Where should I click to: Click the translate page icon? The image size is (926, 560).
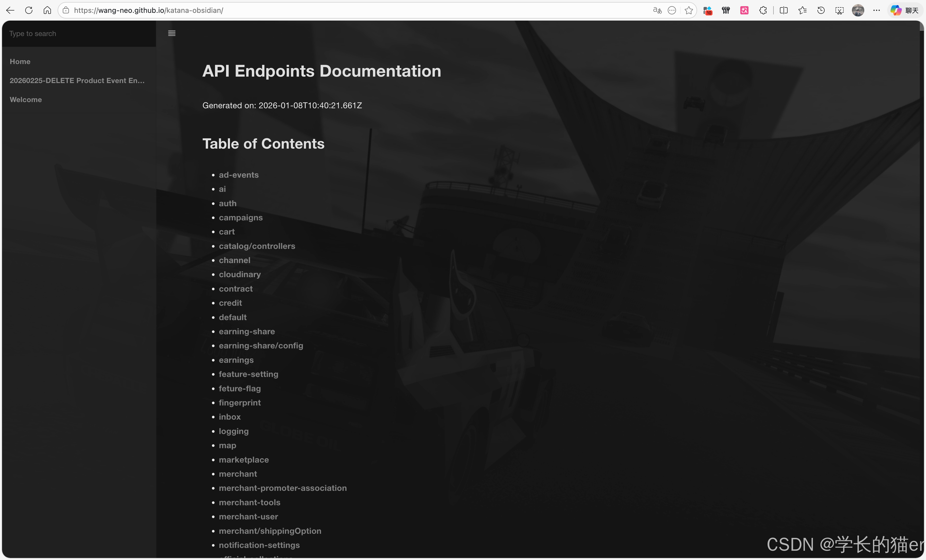point(657,10)
